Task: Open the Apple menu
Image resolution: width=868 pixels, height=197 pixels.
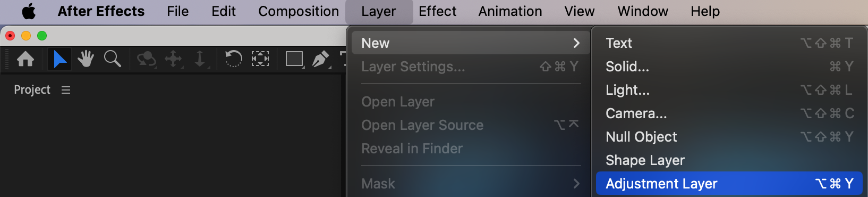Action: tap(29, 11)
